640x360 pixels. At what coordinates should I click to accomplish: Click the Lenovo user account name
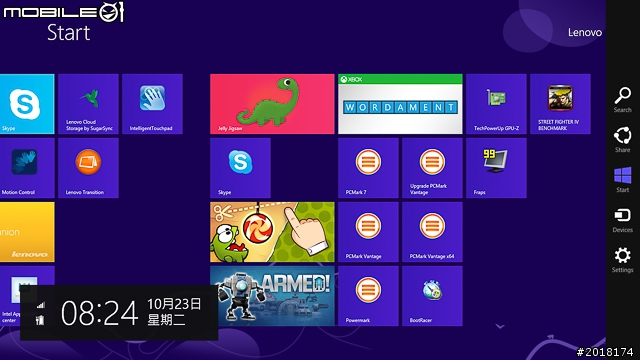tap(585, 32)
